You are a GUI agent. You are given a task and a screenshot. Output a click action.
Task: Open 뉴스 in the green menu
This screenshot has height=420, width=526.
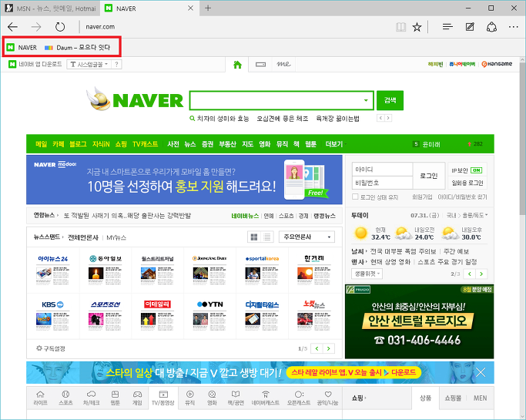click(190, 144)
